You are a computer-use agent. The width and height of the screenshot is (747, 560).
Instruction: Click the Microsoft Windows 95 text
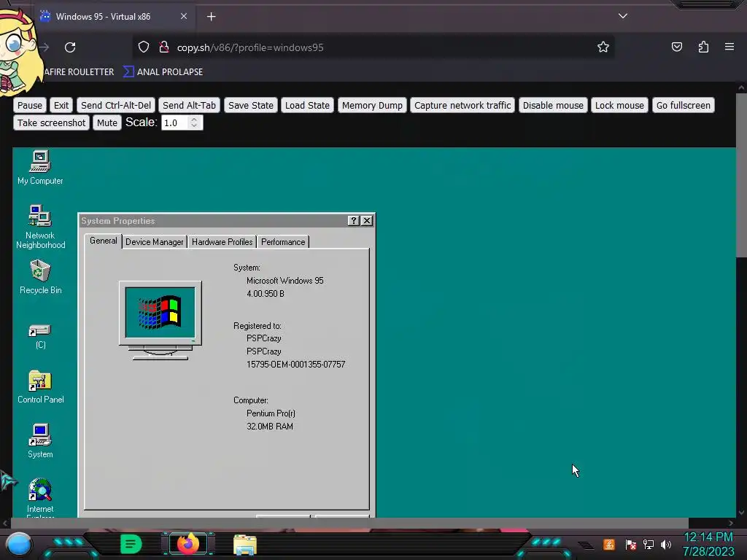coord(285,281)
